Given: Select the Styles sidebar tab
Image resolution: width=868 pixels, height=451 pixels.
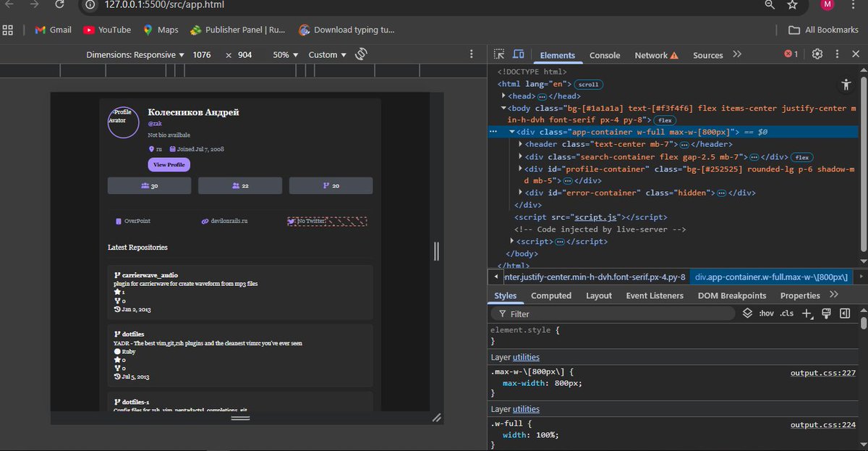Looking at the screenshot, I should pos(506,295).
